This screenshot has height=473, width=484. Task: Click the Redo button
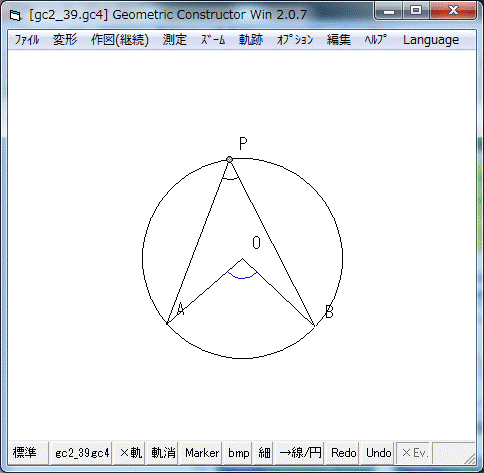tap(344, 453)
